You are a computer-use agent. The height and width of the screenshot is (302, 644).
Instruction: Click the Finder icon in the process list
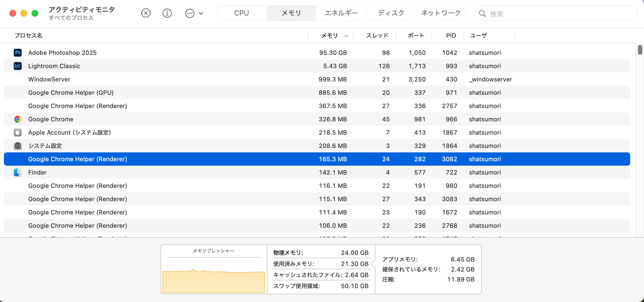coord(18,172)
